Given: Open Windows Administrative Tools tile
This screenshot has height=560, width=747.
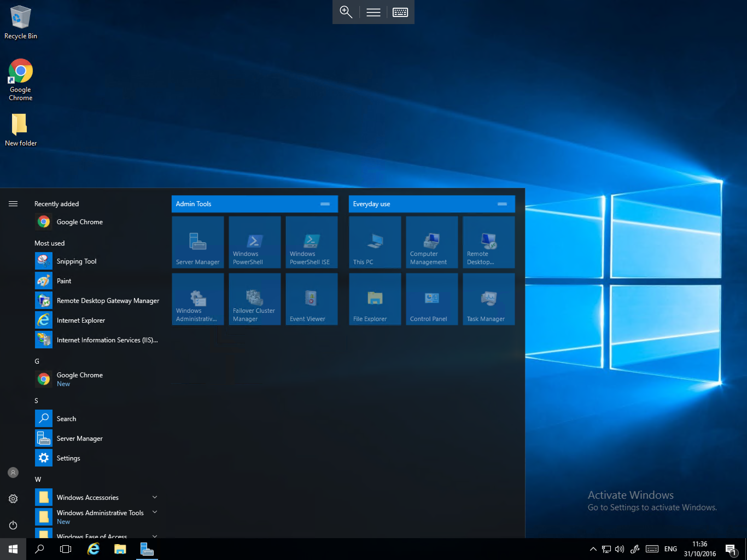Looking at the screenshot, I should pos(198,299).
